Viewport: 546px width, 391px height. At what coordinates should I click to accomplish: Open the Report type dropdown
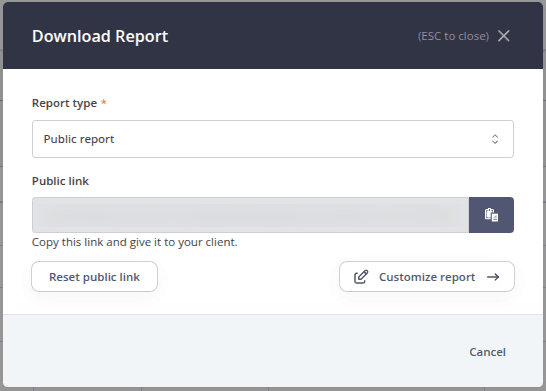[x=273, y=139]
